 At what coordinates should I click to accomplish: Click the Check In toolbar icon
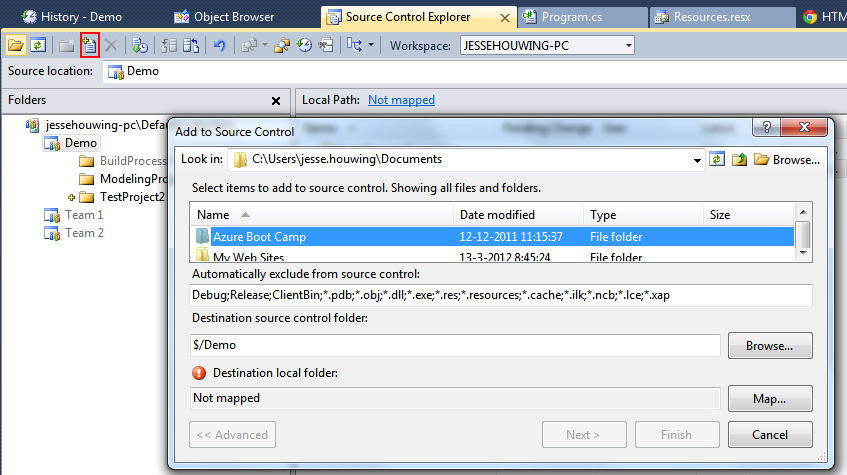tap(191, 45)
